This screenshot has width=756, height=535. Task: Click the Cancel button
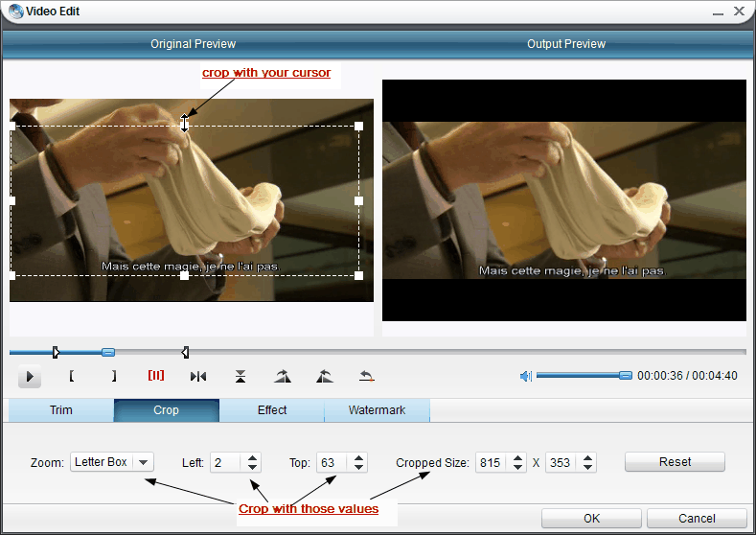(697, 519)
